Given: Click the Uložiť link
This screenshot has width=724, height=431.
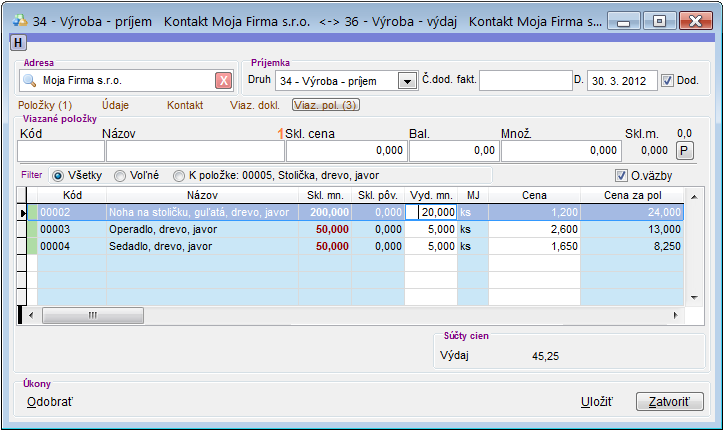Looking at the screenshot, I should [596, 401].
